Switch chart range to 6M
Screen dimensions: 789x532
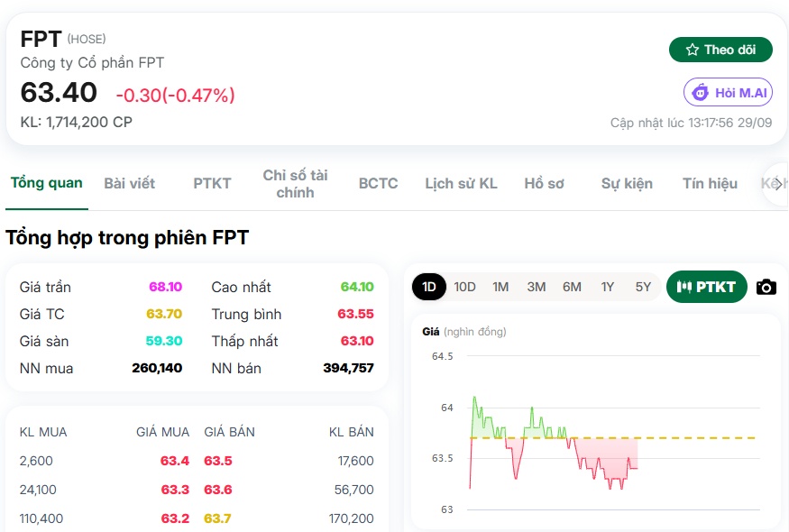572,287
